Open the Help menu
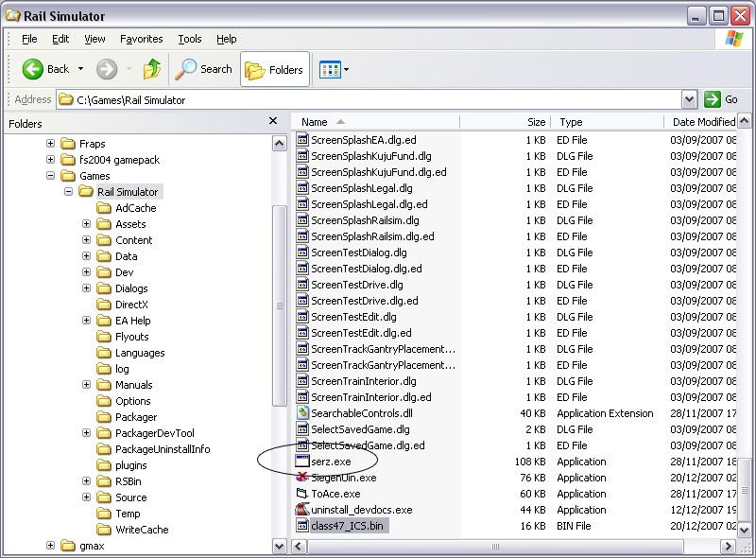The width and height of the screenshot is (756, 558). pos(226,39)
